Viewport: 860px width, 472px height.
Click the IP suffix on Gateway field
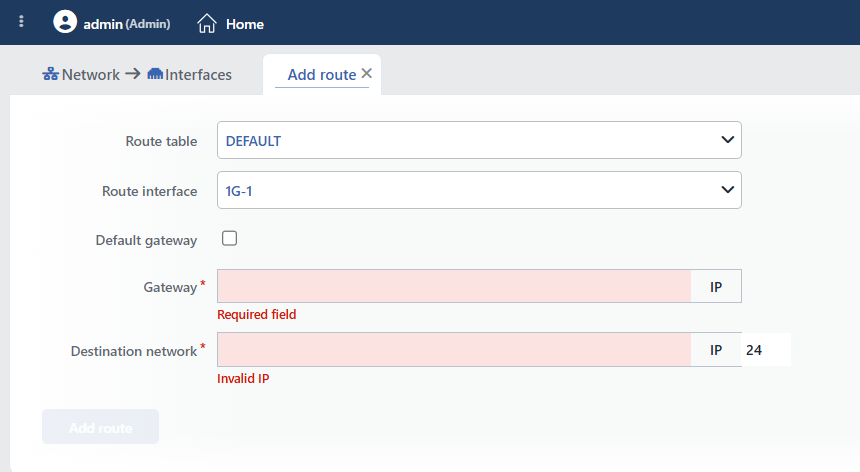click(716, 287)
